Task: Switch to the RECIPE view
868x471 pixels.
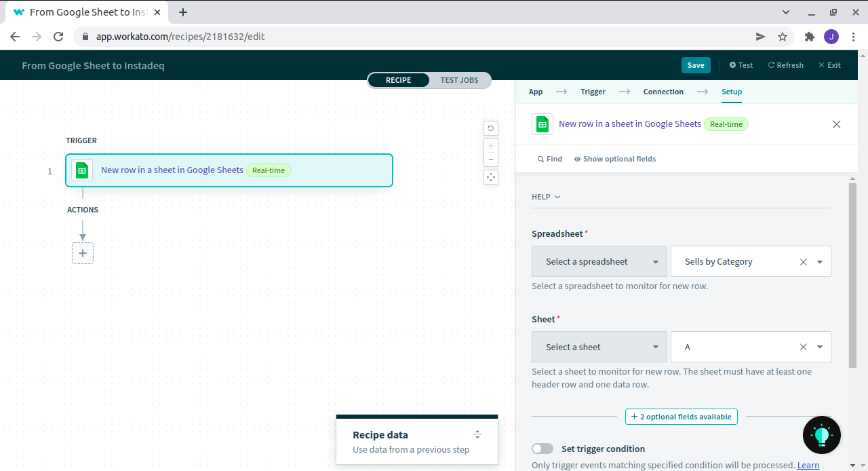Action: coord(399,80)
